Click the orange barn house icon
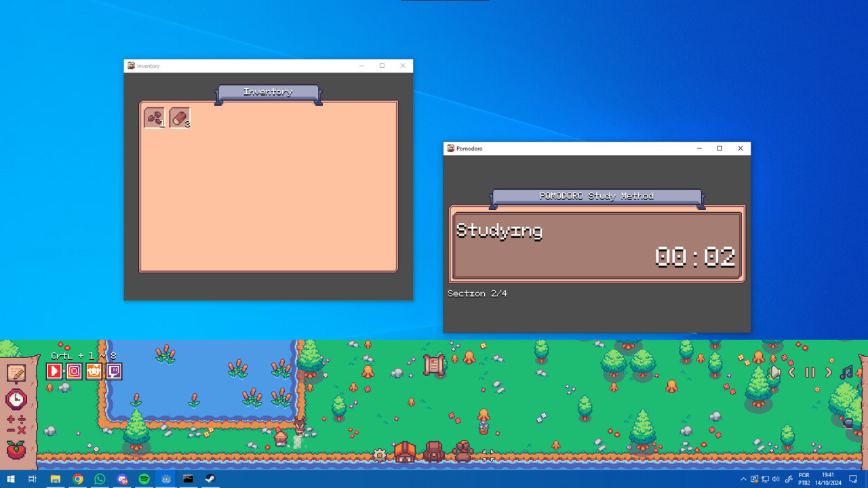Image resolution: width=868 pixels, height=488 pixels. 405,452
